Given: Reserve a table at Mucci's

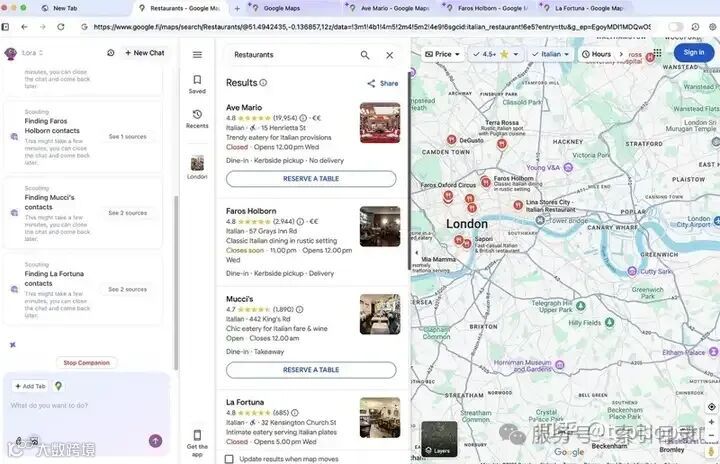Looking at the screenshot, I should [x=311, y=370].
